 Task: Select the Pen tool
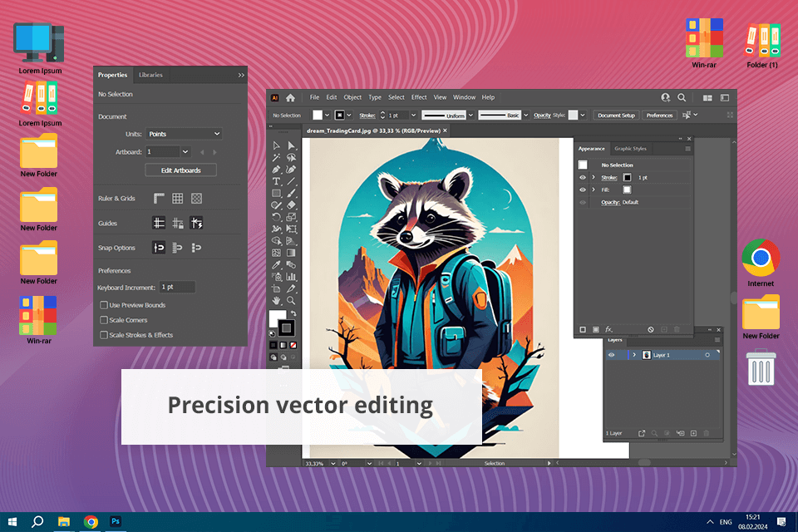click(276, 170)
